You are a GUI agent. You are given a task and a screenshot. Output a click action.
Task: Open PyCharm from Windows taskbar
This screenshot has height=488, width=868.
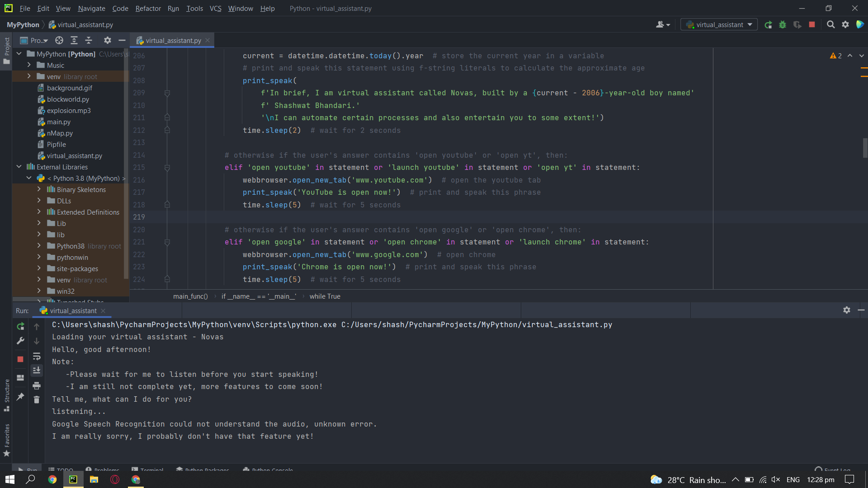[x=73, y=479]
